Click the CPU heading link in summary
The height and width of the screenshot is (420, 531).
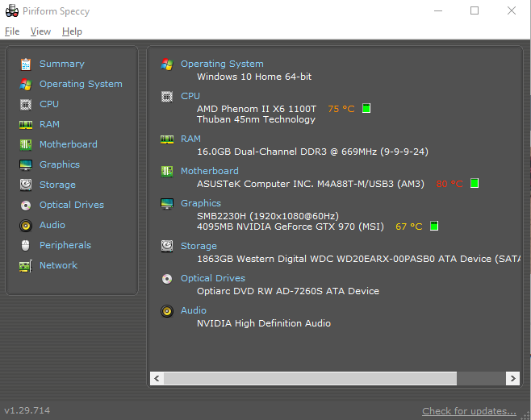tap(190, 96)
